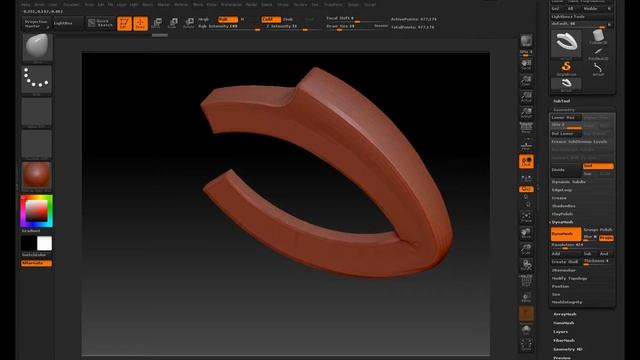
Task: Open the LightBox browser
Action: point(68,23)
